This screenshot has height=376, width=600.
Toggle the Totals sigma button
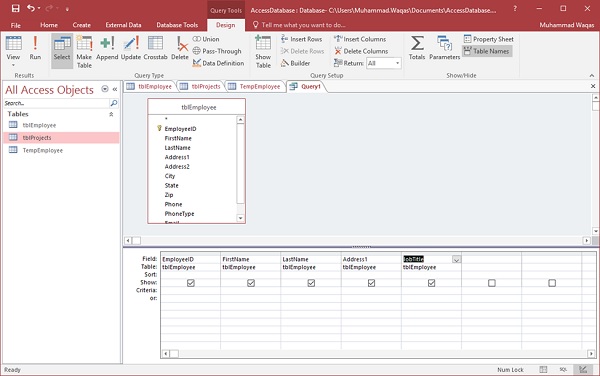click(x=417, y=48)
